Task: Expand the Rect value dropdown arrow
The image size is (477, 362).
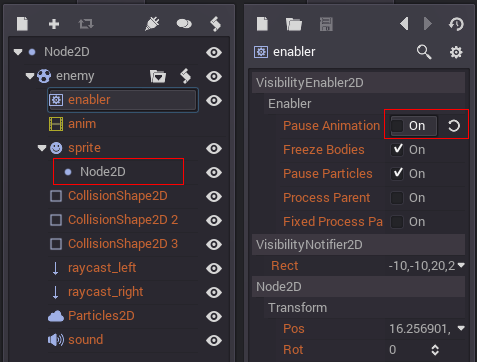Action: 461,265
